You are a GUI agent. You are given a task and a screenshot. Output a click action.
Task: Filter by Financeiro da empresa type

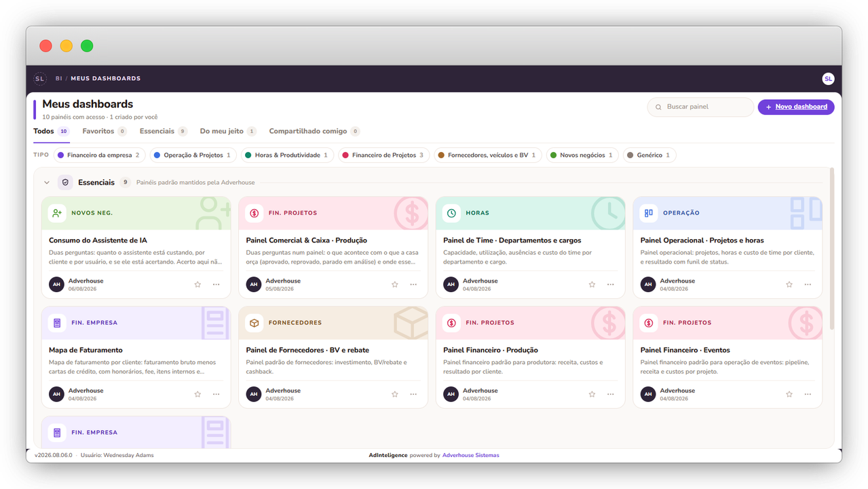pos(99,156)
